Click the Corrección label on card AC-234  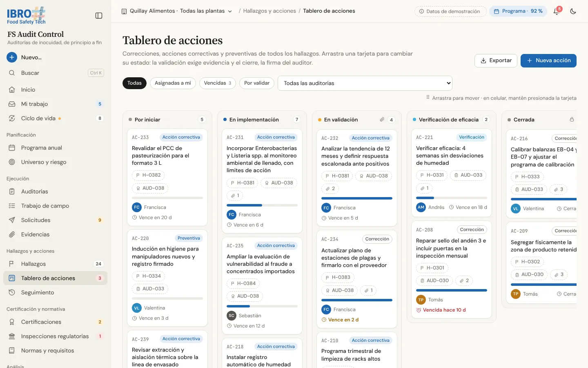point(377,239)
